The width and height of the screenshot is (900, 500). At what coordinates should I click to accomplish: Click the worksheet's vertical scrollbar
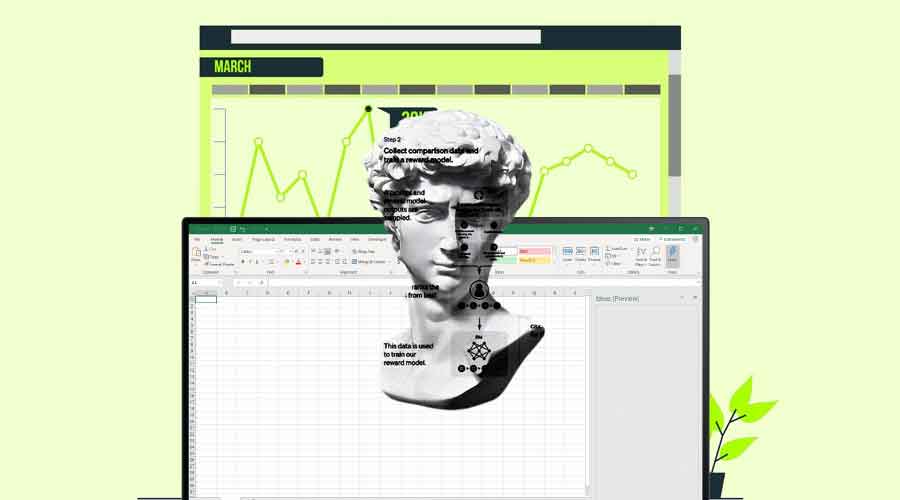[x=588, y=393]
